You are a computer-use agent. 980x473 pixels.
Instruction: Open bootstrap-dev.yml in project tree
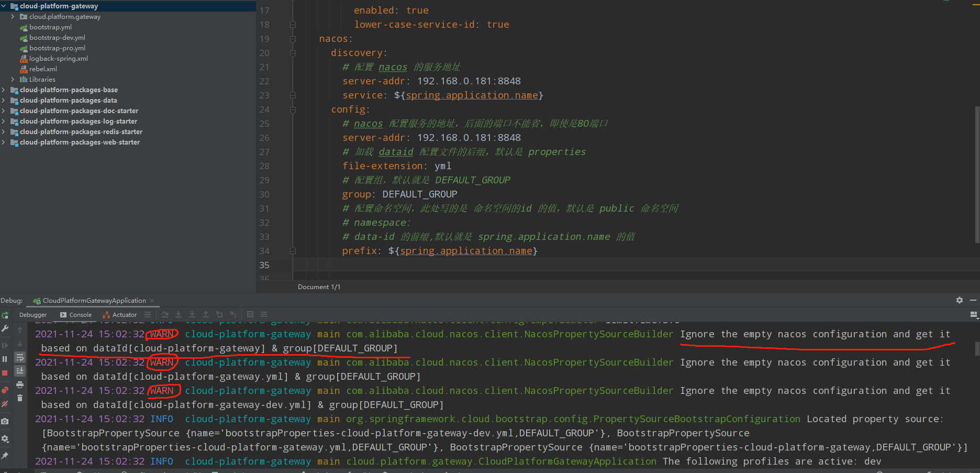click(x=57, y=38)
